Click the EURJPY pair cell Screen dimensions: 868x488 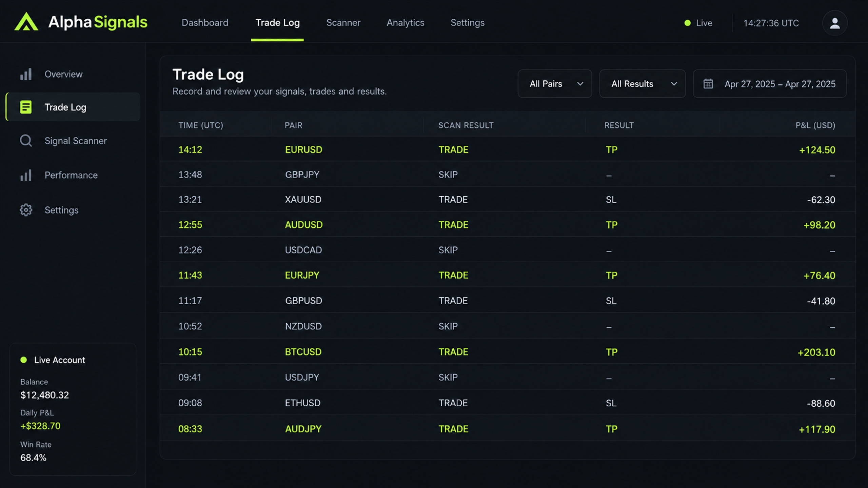pos(302,275)
